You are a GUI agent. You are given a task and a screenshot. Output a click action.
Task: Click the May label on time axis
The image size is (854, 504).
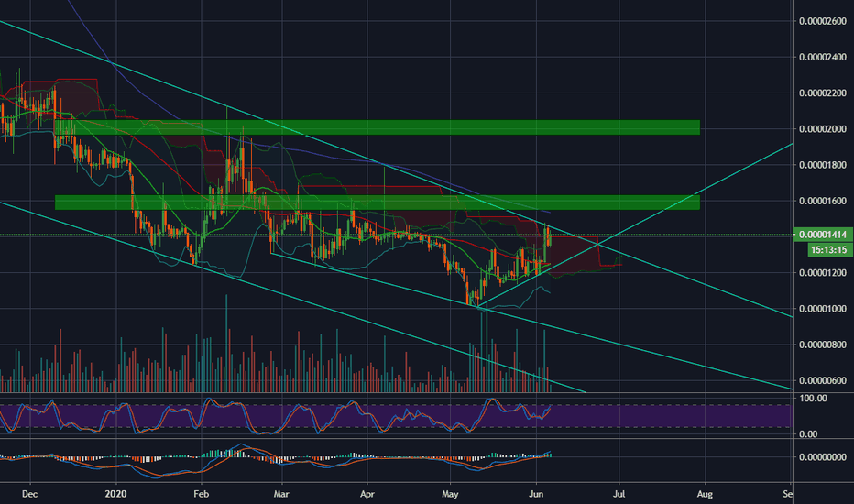(450, 494)
